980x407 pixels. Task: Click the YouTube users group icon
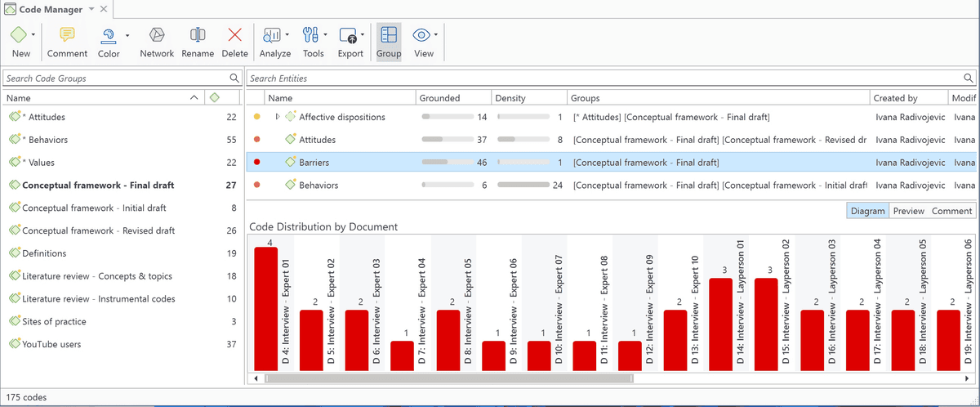(14, 344)
